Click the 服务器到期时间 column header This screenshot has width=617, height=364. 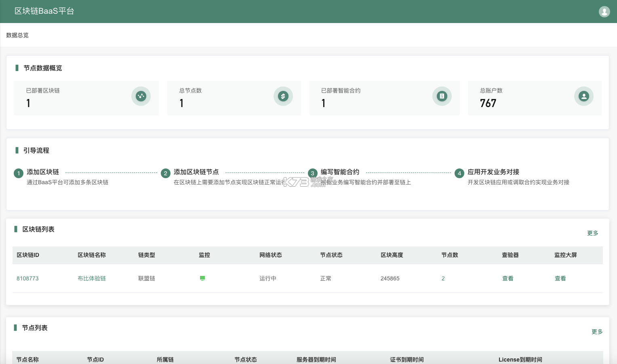pyautogui.click(x=316, y=360)
